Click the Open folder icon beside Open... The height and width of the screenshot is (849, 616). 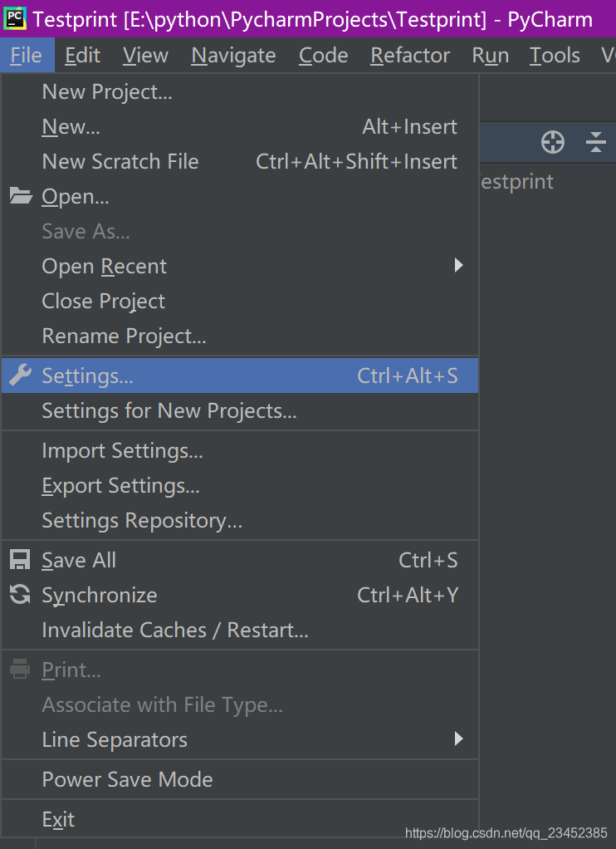pyautogui.click(x=21, y=196)
